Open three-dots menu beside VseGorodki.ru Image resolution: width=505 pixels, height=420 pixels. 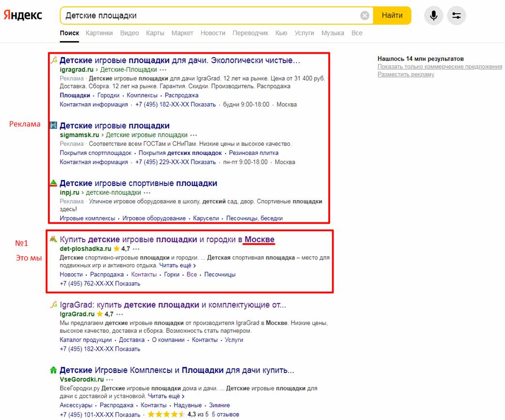pyautogui.click(x=111, y=380)
